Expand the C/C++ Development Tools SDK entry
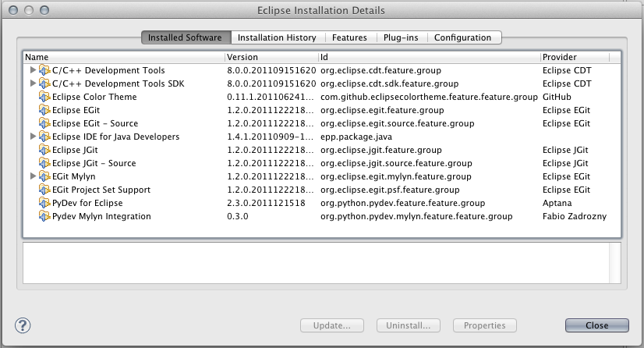 click(x=33, y=83)
